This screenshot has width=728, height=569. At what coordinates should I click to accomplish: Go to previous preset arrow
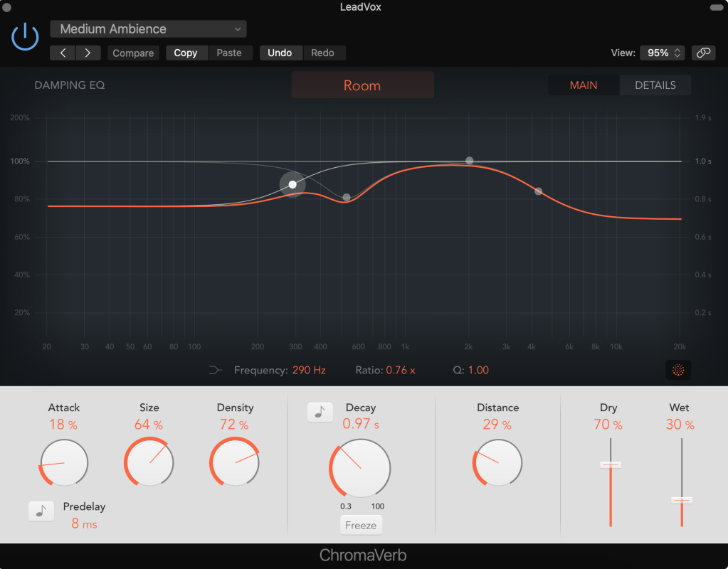coord(63,53)
